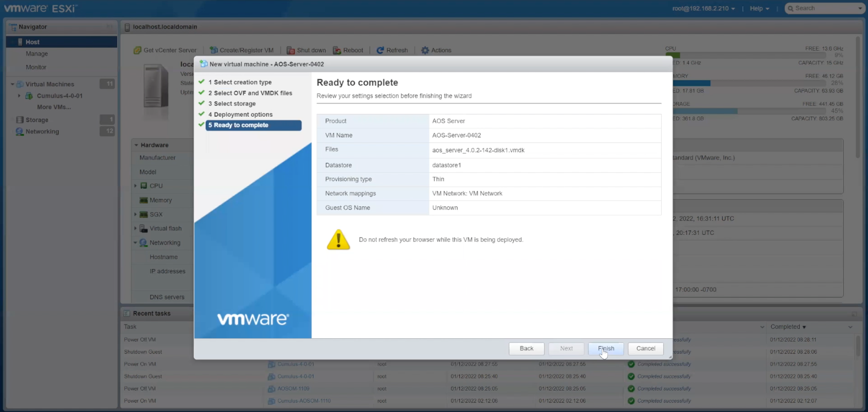The width and height of the screenshot is (868, 412).
Task: Expand the Cumulus-4-0-01 VM node
Action: (x=19, y=96)
